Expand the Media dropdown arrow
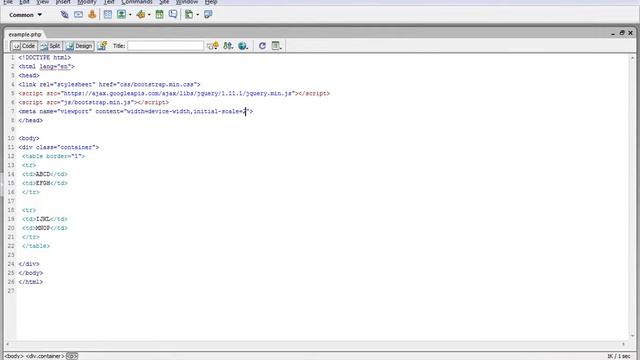Image resolution: width=640 pixels, height=360 pixels. pyautogui.click(x=149, y=15)
